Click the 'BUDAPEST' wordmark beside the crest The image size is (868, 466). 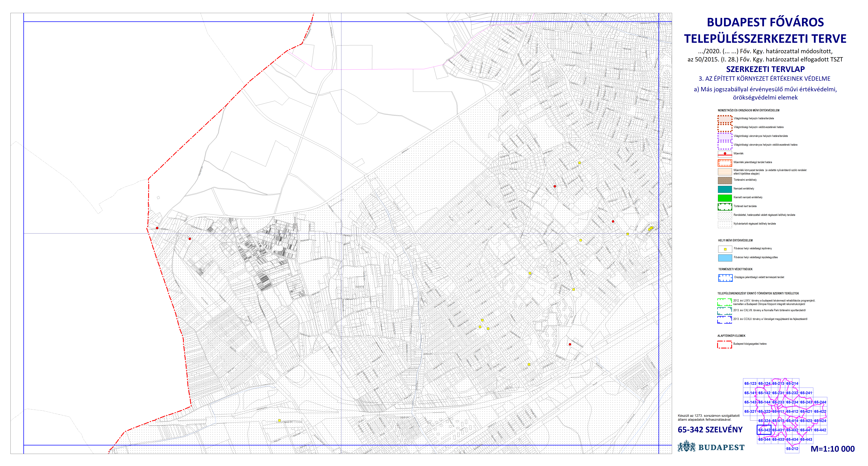(721, 447)
